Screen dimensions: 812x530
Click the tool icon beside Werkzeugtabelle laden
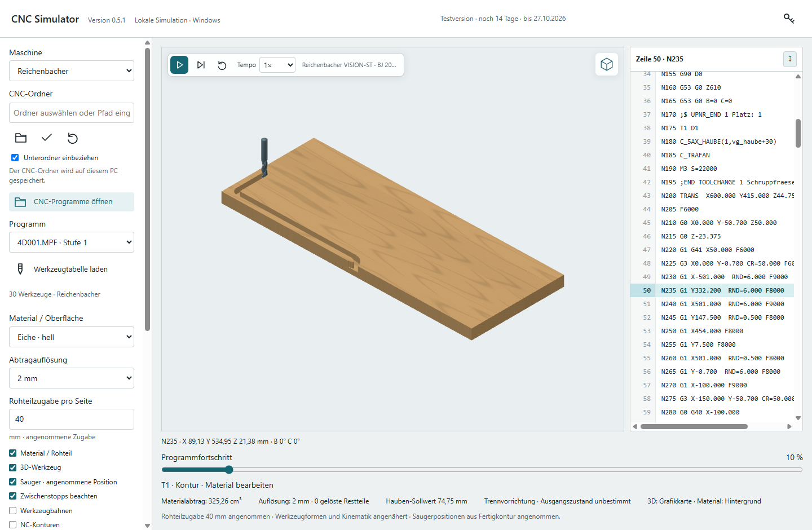(x=20, y=269)
